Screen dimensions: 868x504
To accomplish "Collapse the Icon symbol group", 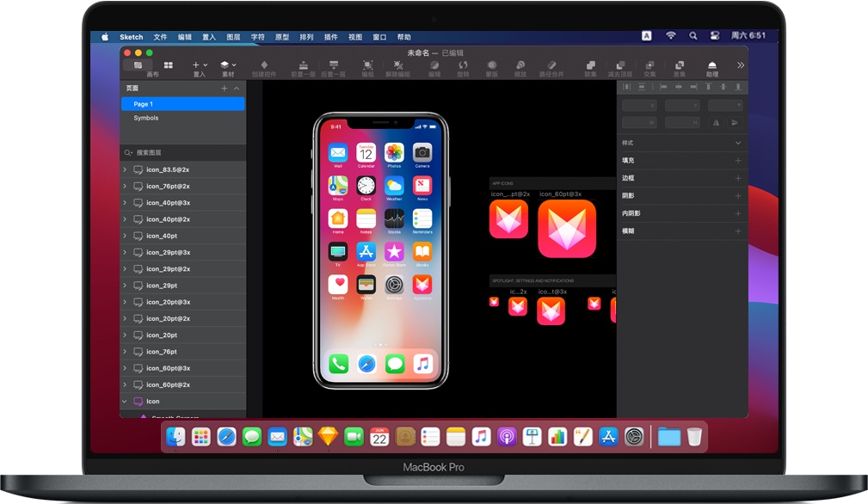I will [125, 402].
